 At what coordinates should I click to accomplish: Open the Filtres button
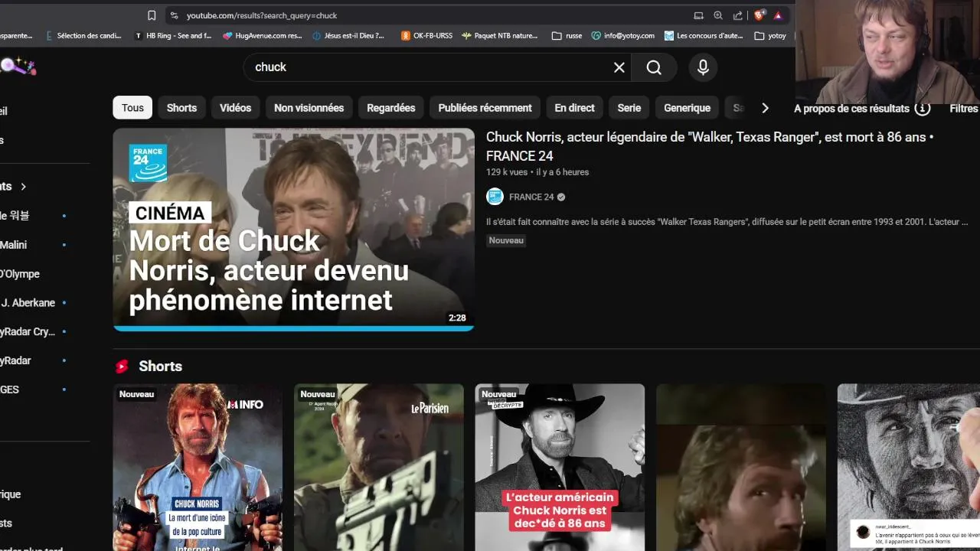(x=964, y=109)
